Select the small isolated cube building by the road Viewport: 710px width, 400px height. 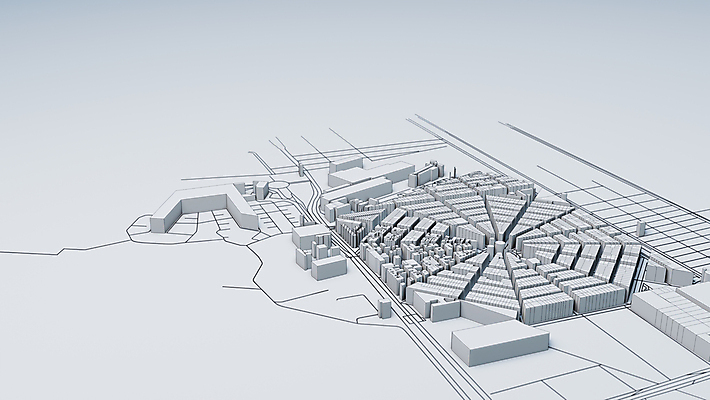point(385,308)
